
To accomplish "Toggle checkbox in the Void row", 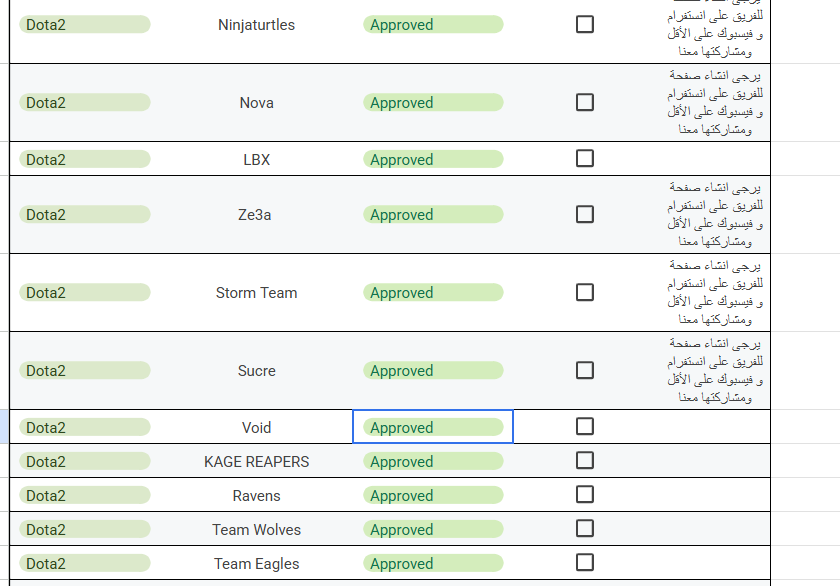I will pyautogui.click(x=585, y=427).
